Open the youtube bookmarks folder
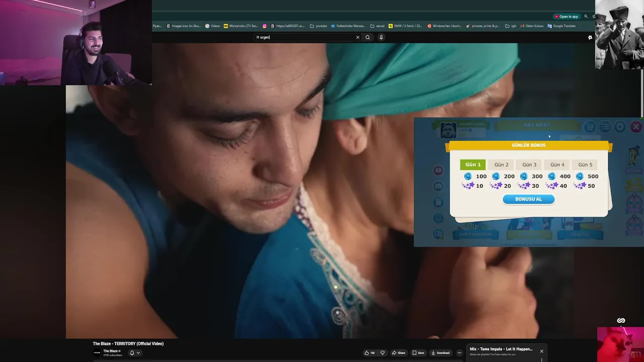This screenshot has width=644, height=362. coord(318,26)
